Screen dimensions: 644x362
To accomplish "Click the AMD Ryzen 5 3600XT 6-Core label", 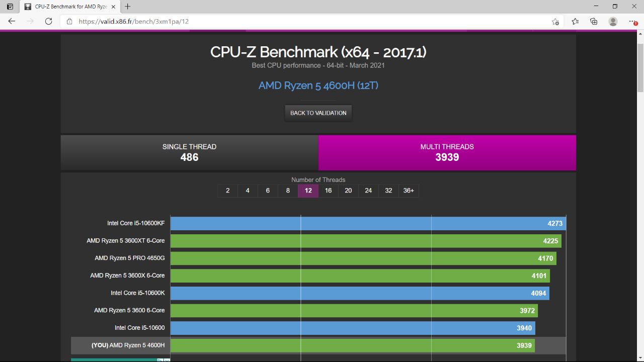I will click(126, 241).
